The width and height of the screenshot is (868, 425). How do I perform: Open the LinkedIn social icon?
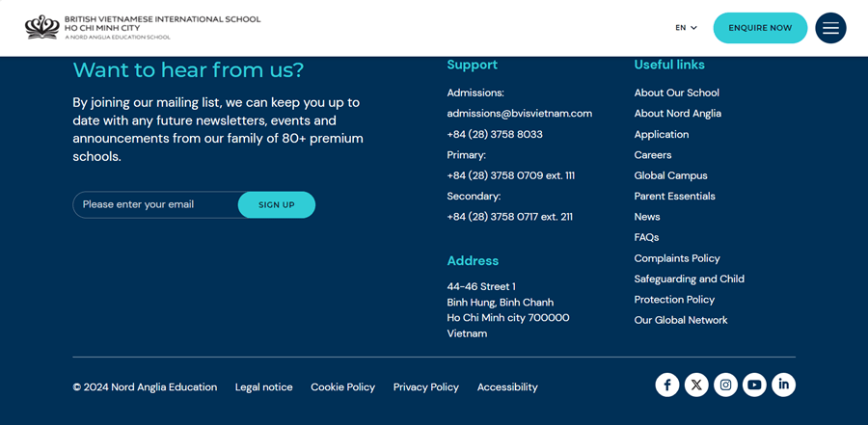tap(783, 385)
